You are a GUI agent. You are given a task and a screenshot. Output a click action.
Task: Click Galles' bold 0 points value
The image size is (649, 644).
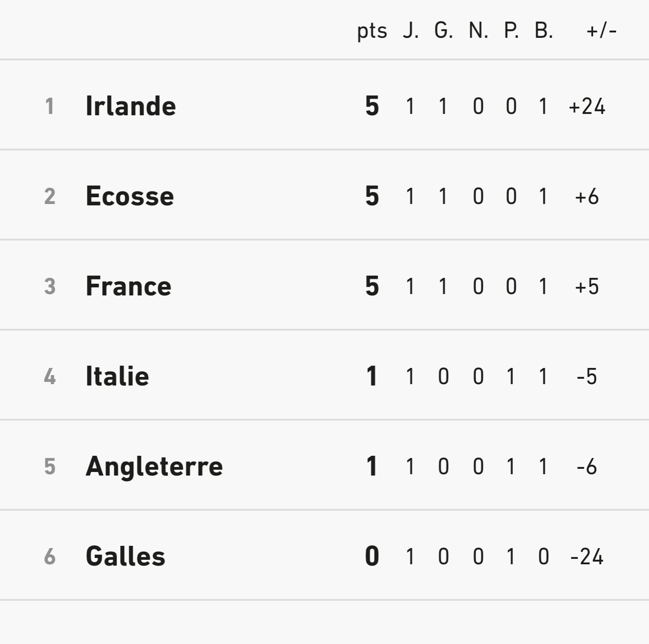372,556
